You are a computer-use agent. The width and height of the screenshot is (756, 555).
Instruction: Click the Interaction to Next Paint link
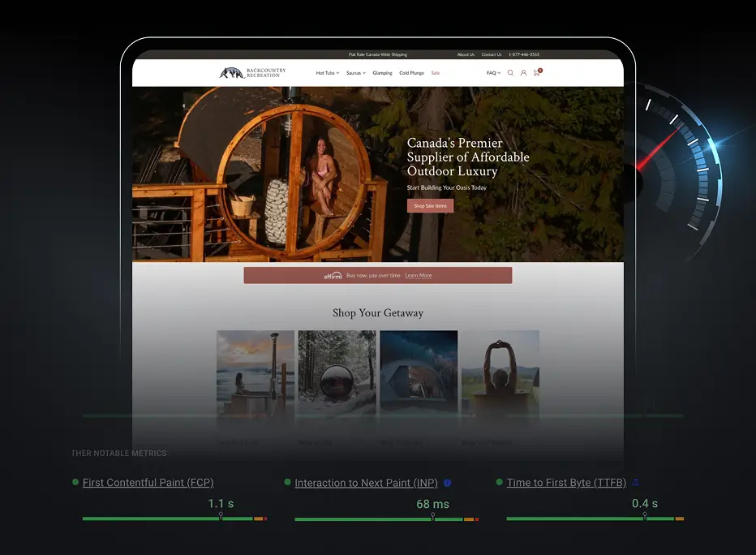click(366, 483)
